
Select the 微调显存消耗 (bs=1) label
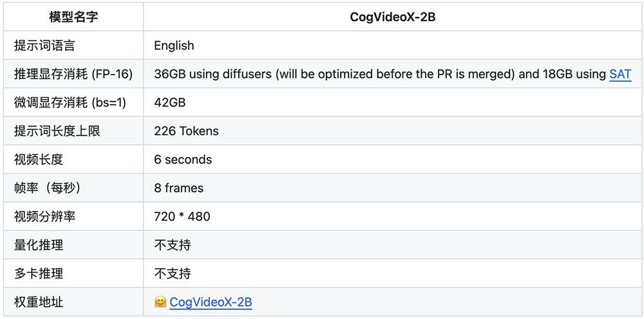[x=69, y=102]
